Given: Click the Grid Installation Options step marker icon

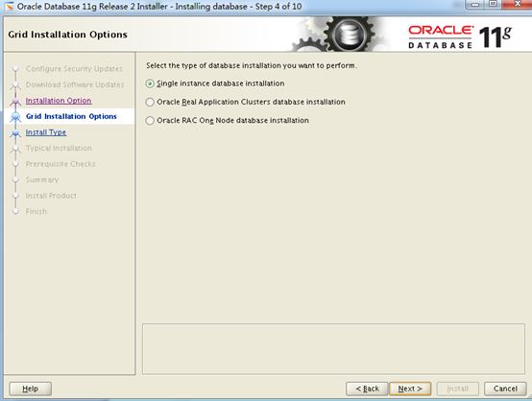Looking at the screenshot, I should (x=15, y=117).
